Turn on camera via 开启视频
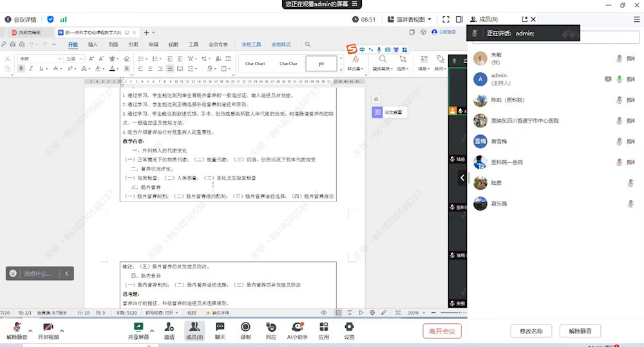 (x=48, y=331)
